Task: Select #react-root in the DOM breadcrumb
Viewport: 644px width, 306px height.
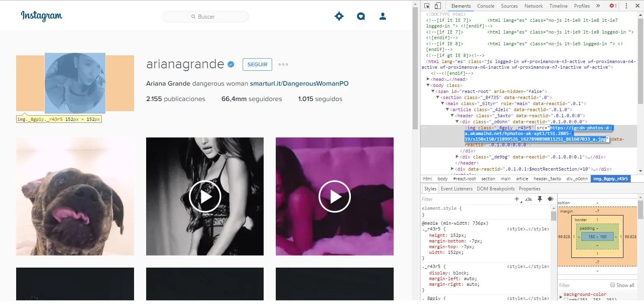Action: [x=464, y=179]
